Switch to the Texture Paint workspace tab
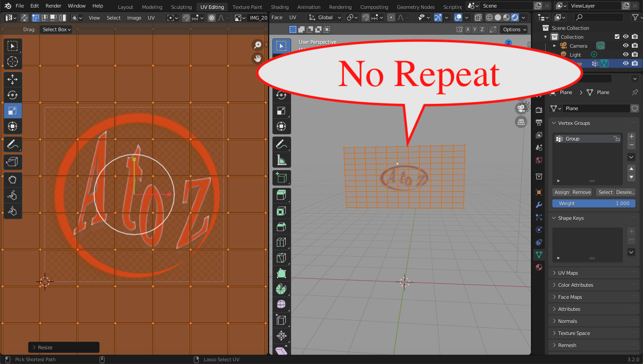The width and height of the screenshot is (643, 364). point(247,7)
